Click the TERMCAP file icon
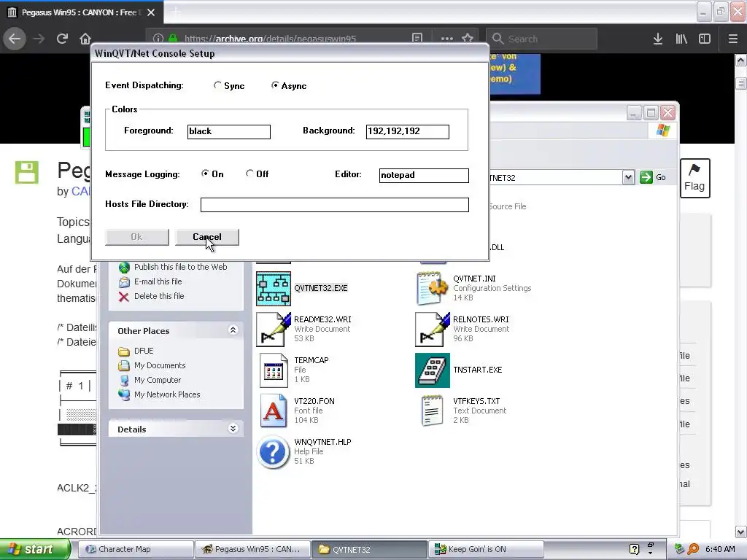The width and height of the screenshot is (747, 560). [x=274, y=370]
